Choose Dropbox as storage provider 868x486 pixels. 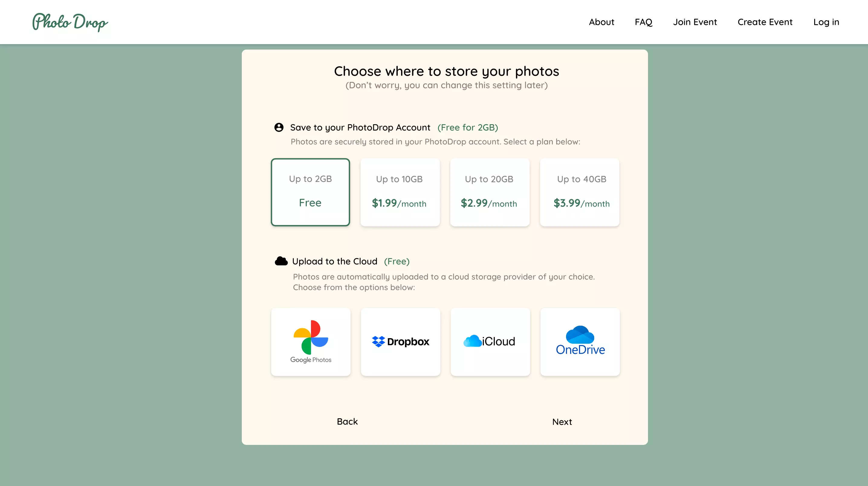400,342
